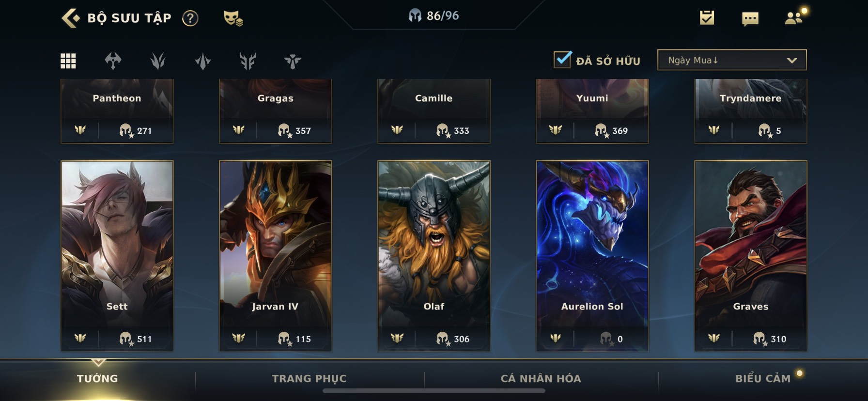
Task: Switch to the TRANG PHỤC tab
Action: (x=309, y=378)
